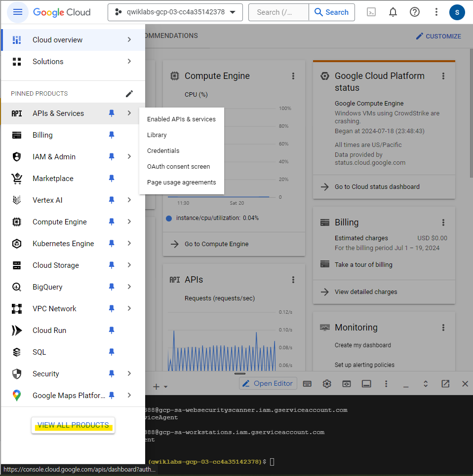
Task: Click the Open Editor button
Action: (x=268, y=384)
